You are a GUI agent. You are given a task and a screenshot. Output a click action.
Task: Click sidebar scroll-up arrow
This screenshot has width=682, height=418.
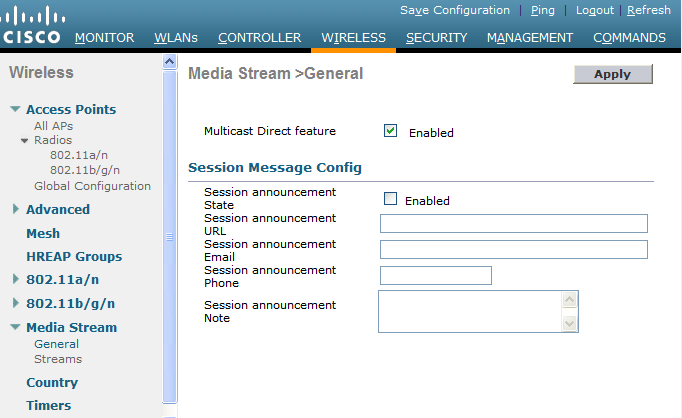point(169,63)
